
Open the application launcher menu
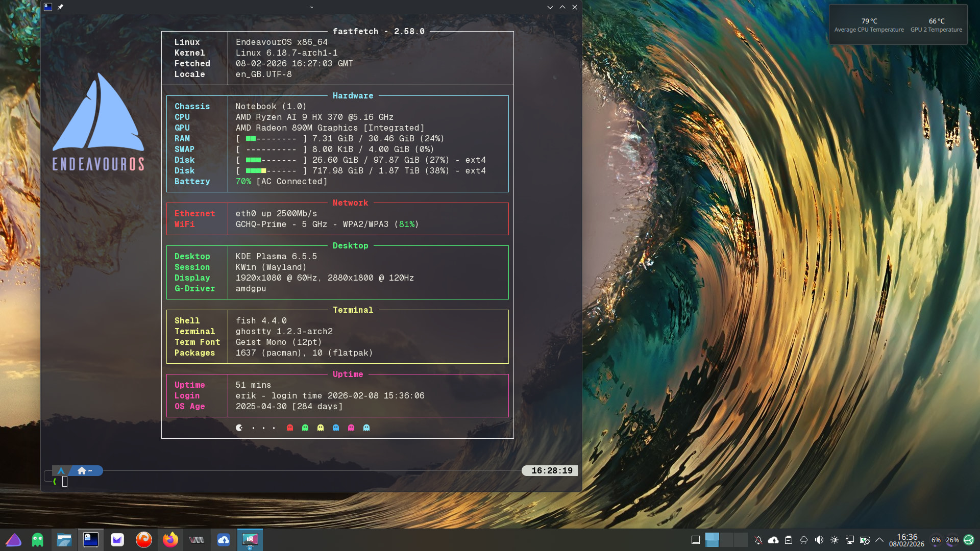coord(13,540)
